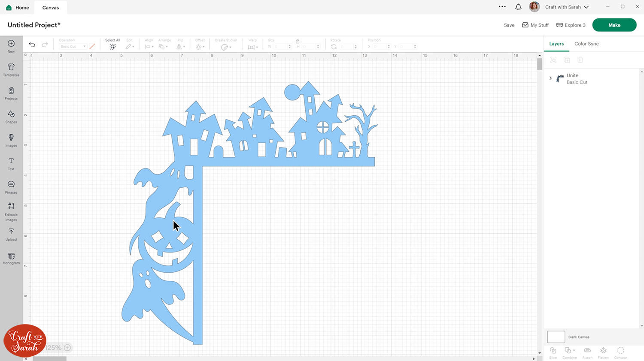Open the Combine dropdown
Image resolution: width=644 pixels, height=361 pixels.
click(x=570, y=352)
